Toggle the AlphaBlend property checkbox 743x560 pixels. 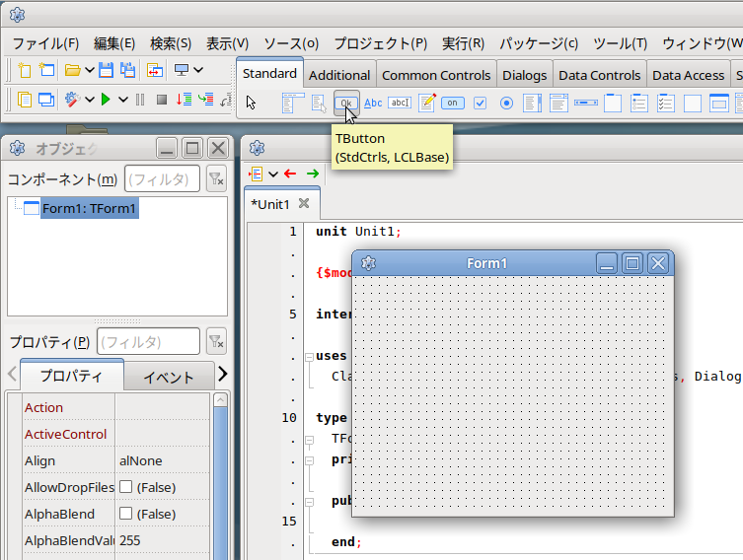(126, 514)
